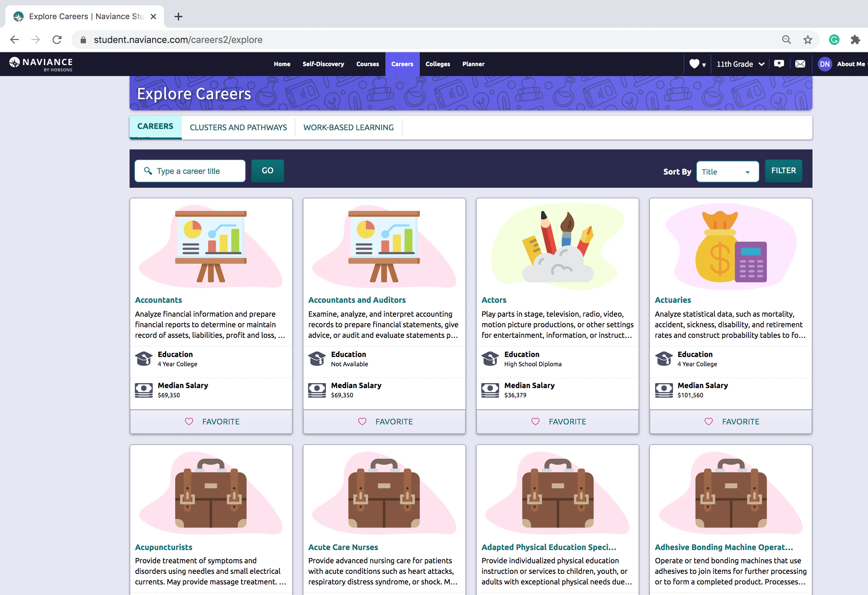
Task: Click the DN profile avatar
Action: coord(825,64)
